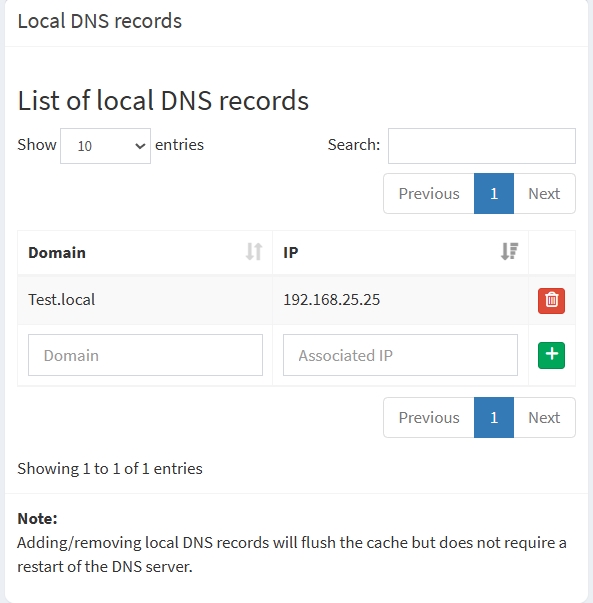Focus the Domain input field

(x=145, y=355)
